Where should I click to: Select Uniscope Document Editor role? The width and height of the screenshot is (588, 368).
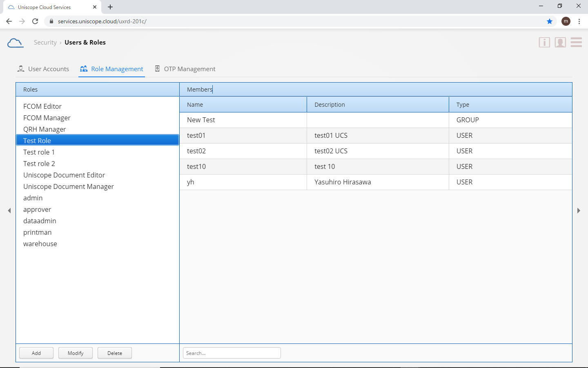64,175
